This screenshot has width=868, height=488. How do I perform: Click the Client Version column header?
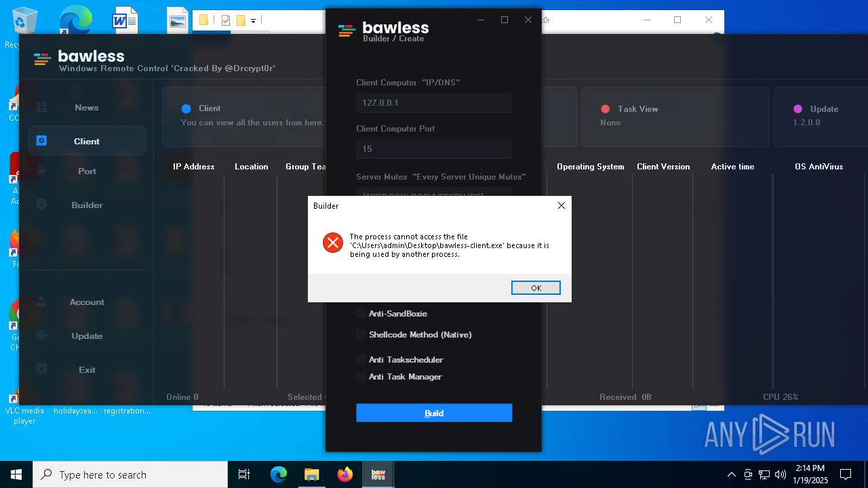pos(663,167)
